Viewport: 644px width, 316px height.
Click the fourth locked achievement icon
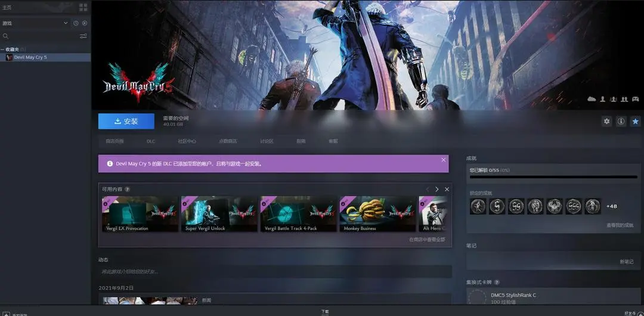[535, 206]
